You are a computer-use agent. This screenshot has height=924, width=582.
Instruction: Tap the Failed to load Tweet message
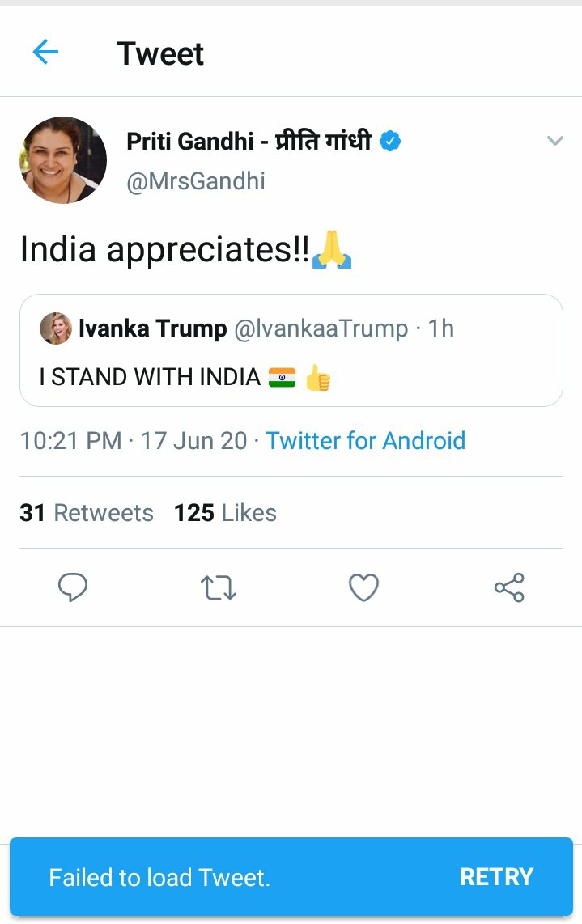point(159,878)
